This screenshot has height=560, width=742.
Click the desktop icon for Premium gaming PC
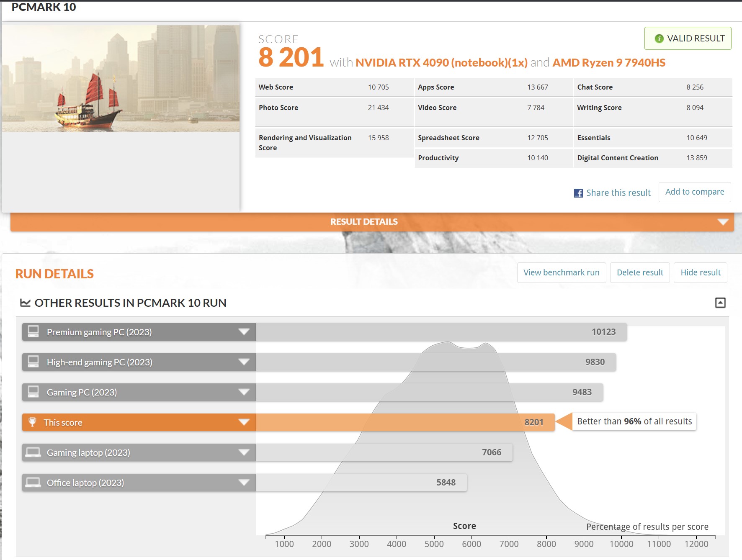point(33,332)
